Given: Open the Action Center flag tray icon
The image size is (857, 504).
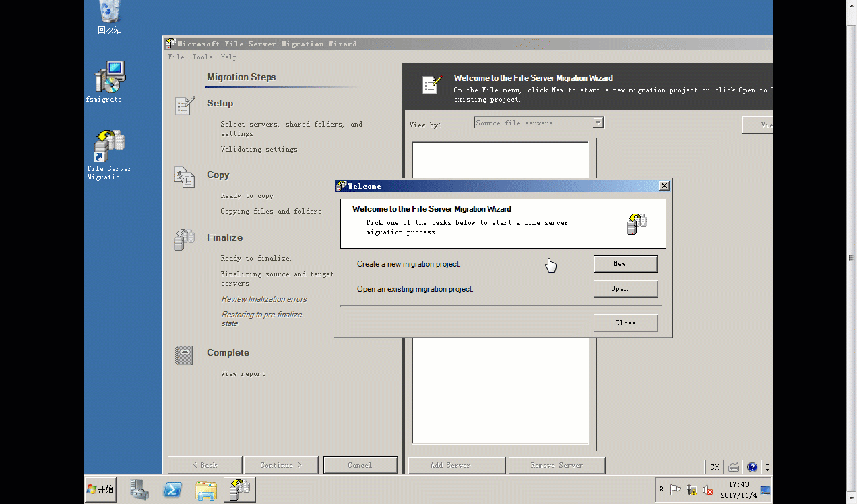Looking at the screenshot, I should pos(676,491).
